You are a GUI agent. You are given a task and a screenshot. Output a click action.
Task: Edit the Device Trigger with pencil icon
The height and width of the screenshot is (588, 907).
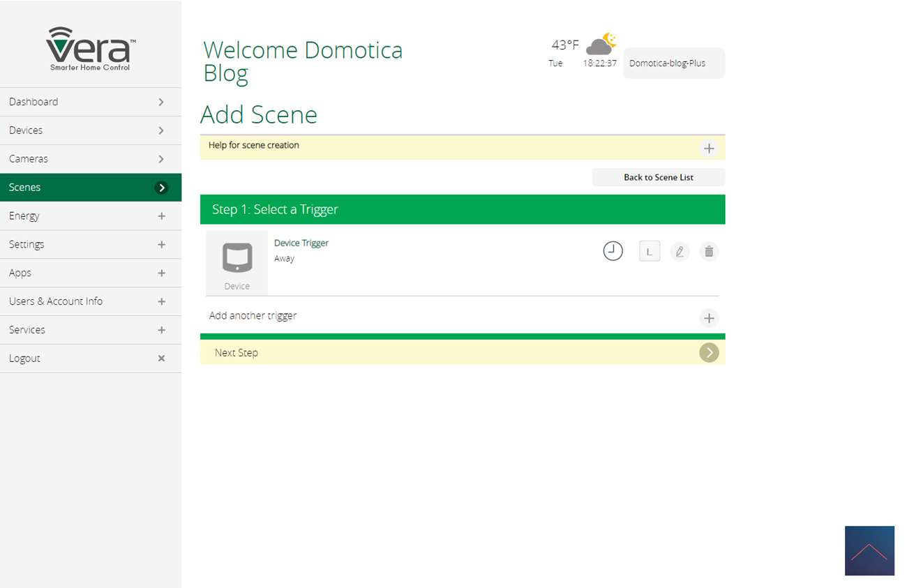pos(680,252)
